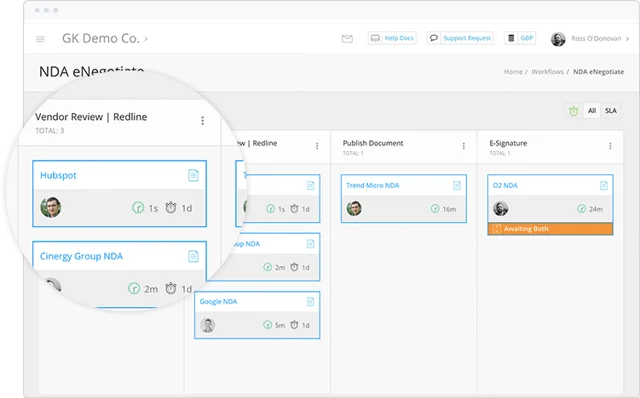Open the Google NDA card
Screen dimensions: 640x398
tap(218, 302)
